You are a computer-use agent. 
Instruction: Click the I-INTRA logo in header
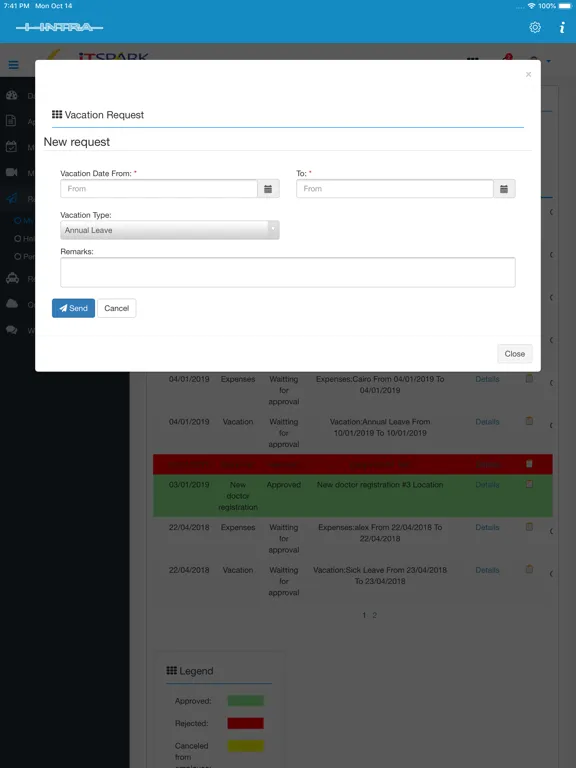59,27
